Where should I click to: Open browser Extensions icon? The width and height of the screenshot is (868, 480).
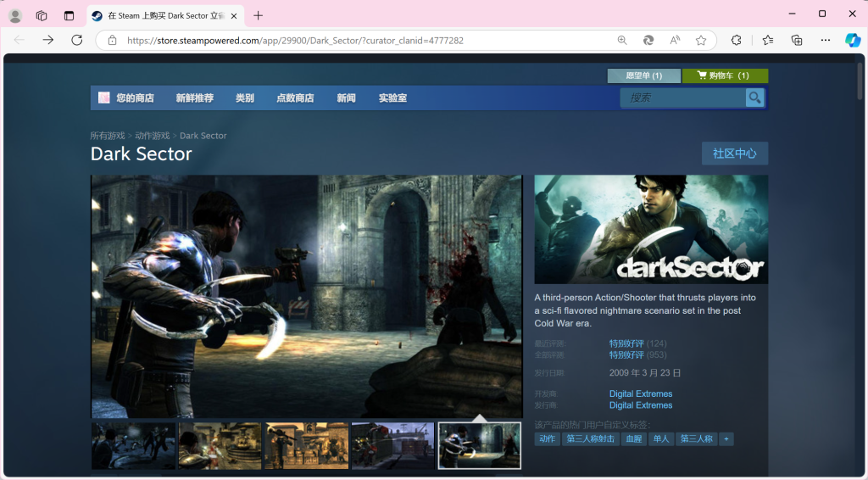[x=737, y=41]
